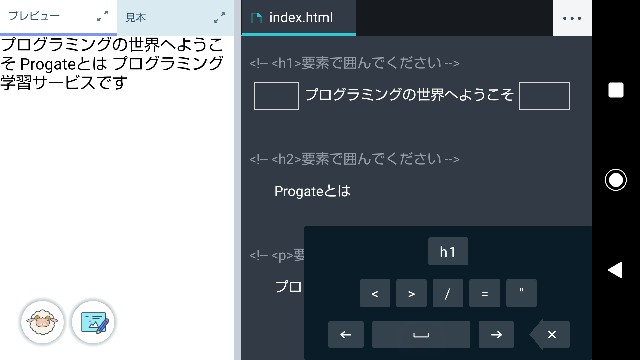Select the index.html file tab
Viewport: 640px width, 360px height.
pos(298,18)
